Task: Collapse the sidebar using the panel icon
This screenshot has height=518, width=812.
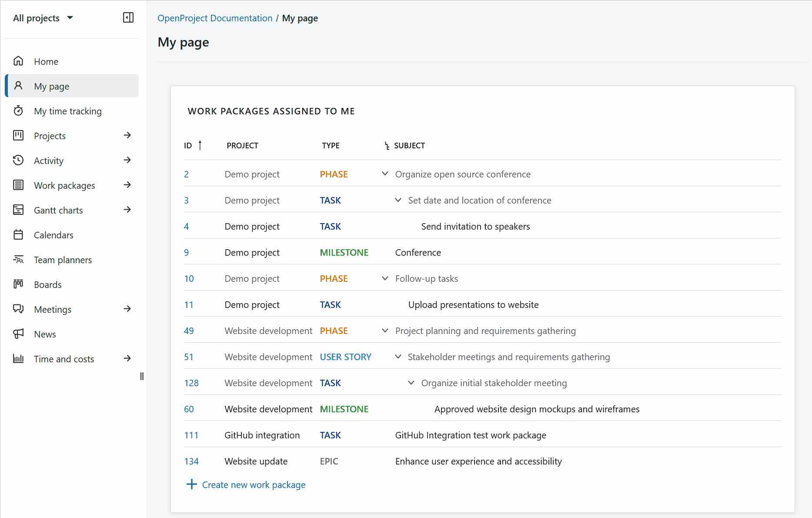Action: point(128,18)
